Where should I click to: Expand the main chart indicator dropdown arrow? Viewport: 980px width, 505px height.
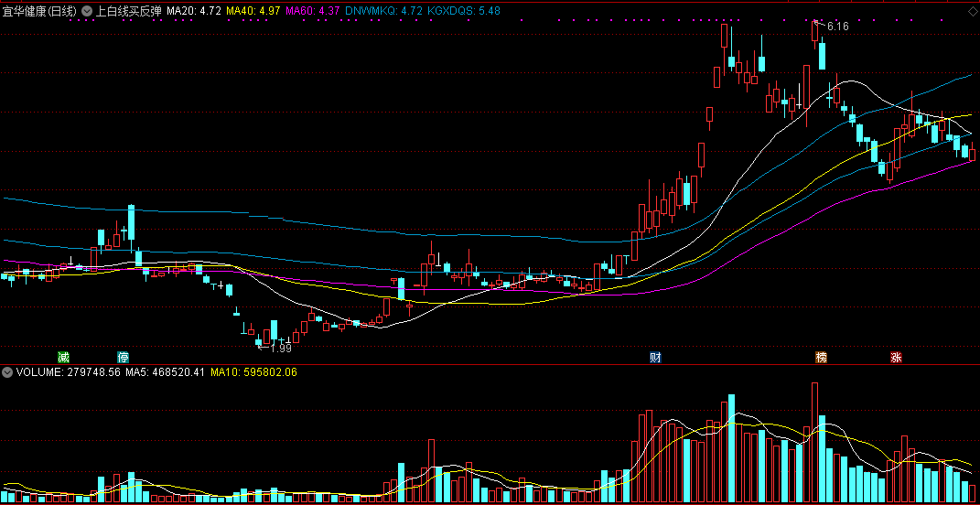[87, 11]
